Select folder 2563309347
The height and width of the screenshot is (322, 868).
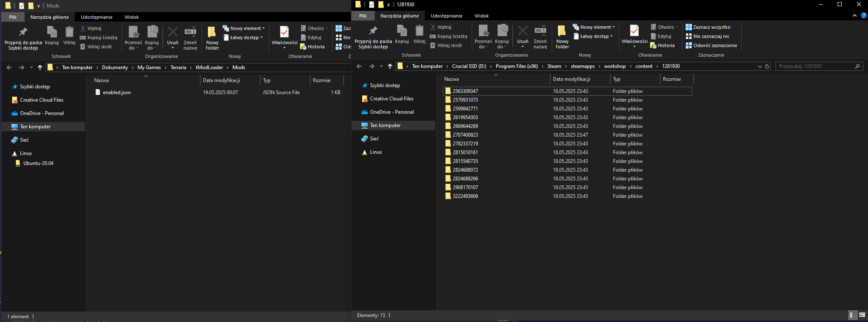(x=568, y=91)
